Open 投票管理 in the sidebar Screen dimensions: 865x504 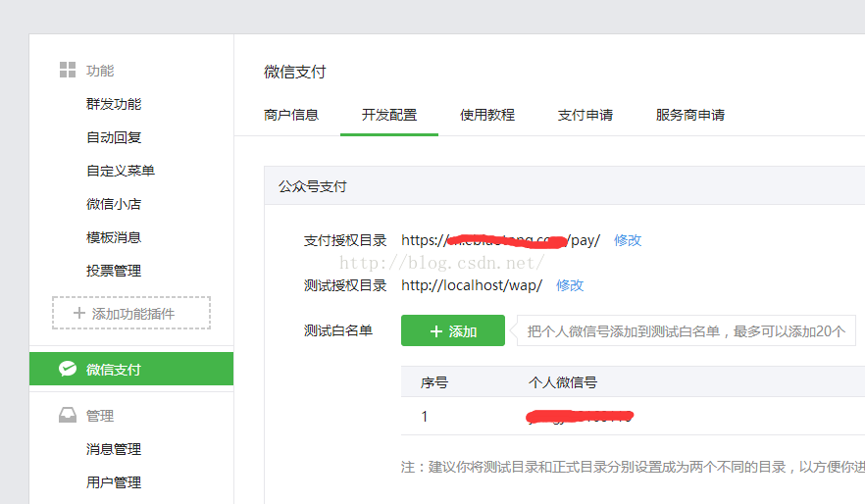[114, 271]
